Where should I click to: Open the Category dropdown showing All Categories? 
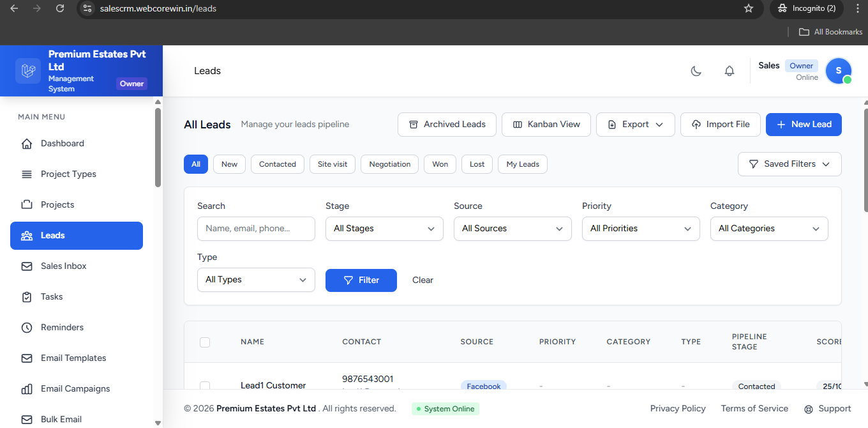coord(769,229)
